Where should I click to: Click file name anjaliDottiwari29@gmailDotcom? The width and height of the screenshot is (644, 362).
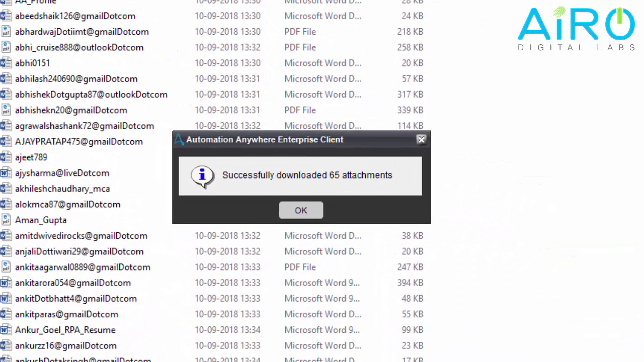click(x=79, y=251)
